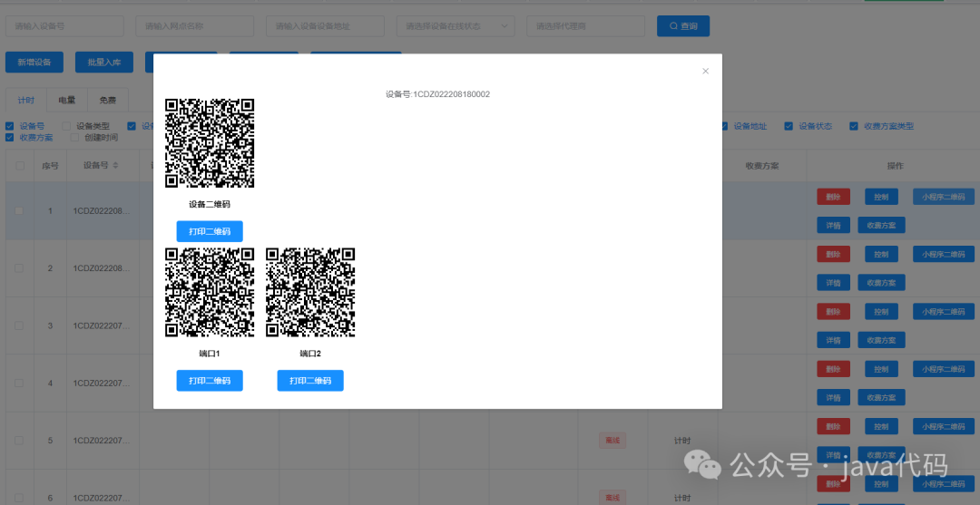Click 控制 button in row 2
The width and height of the screenshot is (980, 505).
[x=881, y=254]
